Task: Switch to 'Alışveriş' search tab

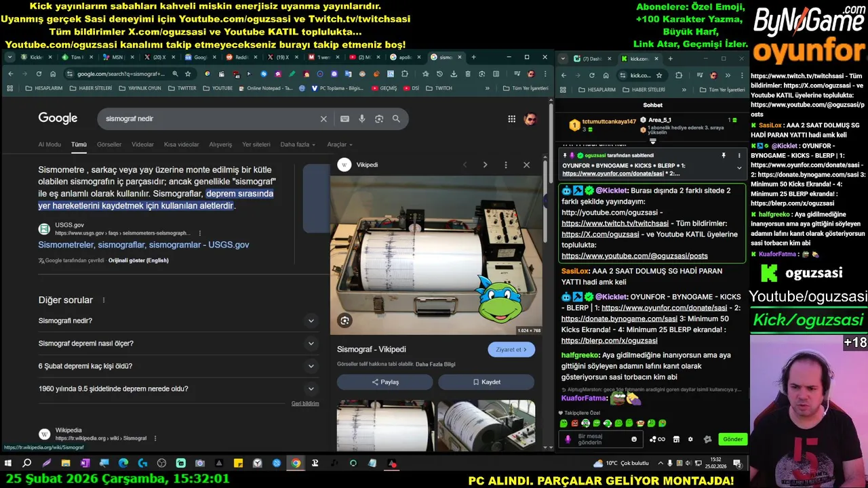Action: coord(220,144)
